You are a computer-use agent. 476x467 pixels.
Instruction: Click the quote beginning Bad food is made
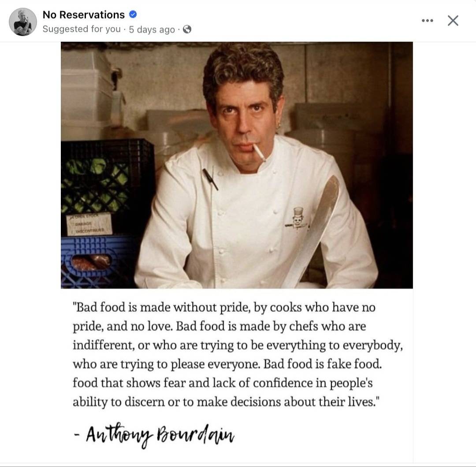(238, 354)
